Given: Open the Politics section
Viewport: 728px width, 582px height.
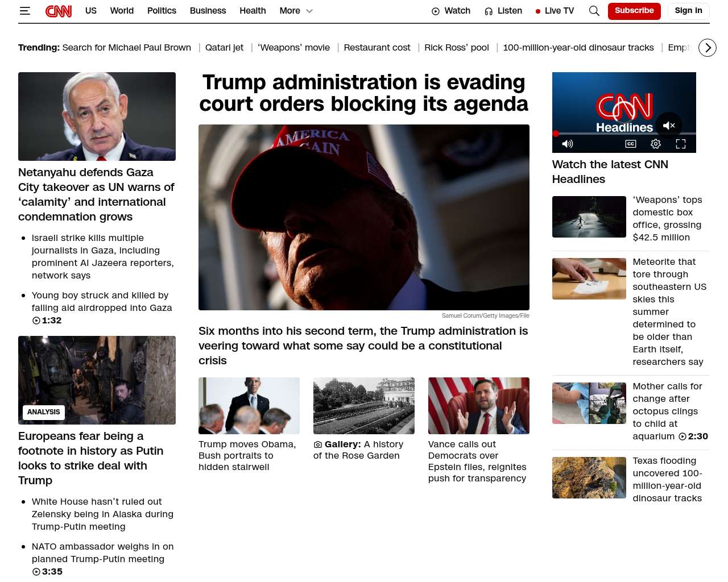Looking at the screenshot, I should pyautogui.click(x=162, y=11).
